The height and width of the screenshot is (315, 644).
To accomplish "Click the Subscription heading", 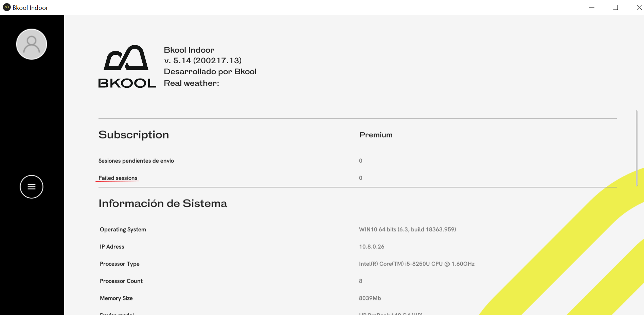I will (133, 135).
